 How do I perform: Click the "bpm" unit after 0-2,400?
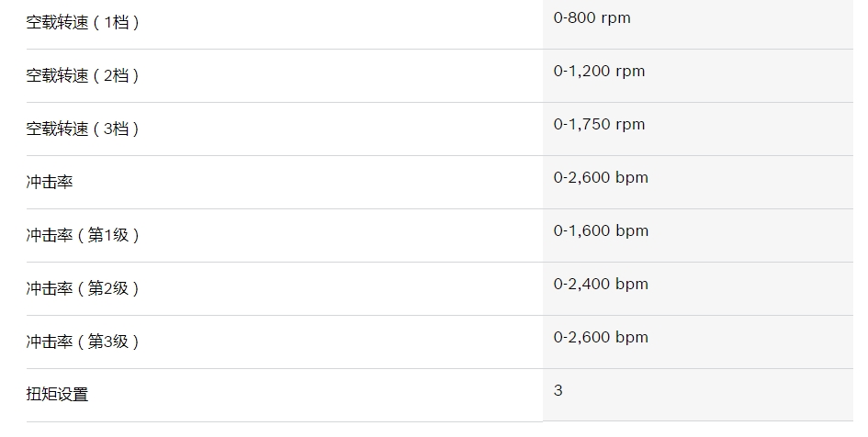click(x=632, y=284)
